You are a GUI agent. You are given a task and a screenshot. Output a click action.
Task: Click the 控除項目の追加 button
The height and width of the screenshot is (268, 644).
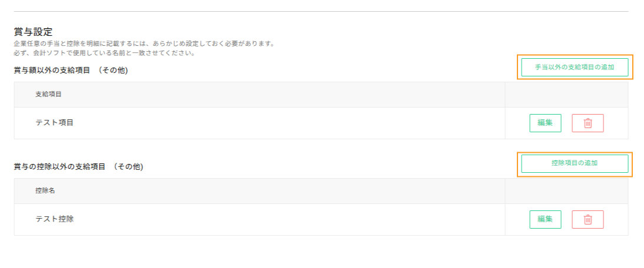[x=575, y=163]
